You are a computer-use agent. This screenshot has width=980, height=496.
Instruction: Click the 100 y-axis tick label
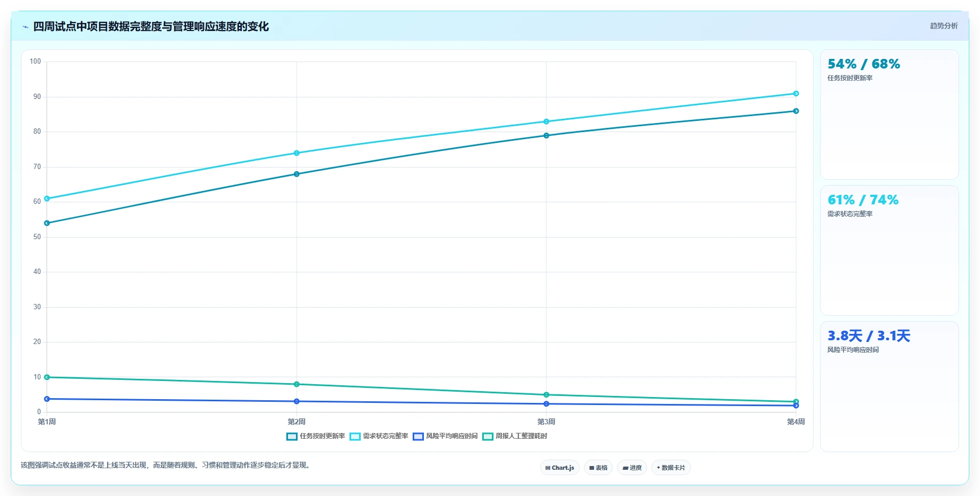tap(35, 62)
